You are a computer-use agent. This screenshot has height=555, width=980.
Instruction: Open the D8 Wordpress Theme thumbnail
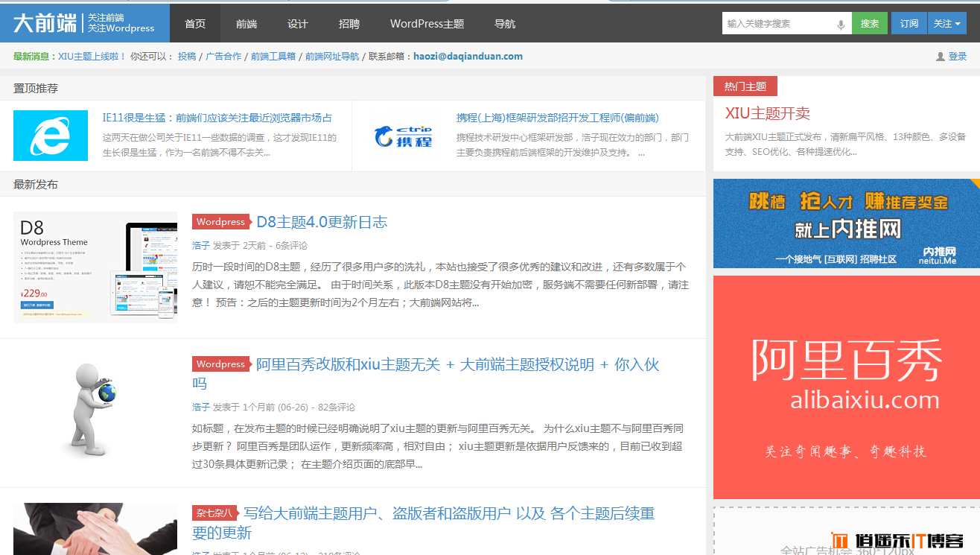95,267
